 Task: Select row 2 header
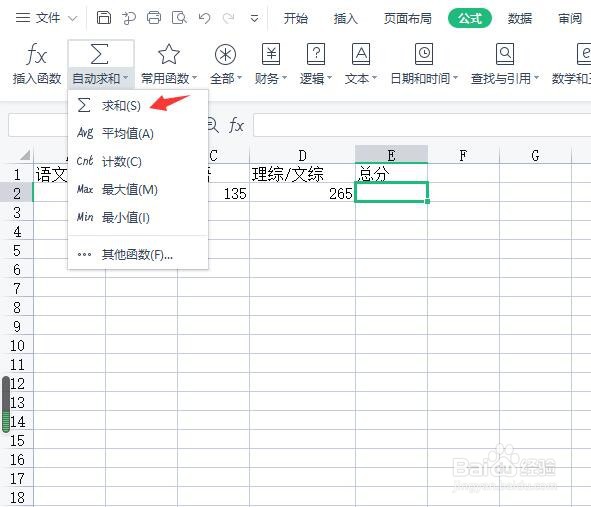[x=17, y=193]
